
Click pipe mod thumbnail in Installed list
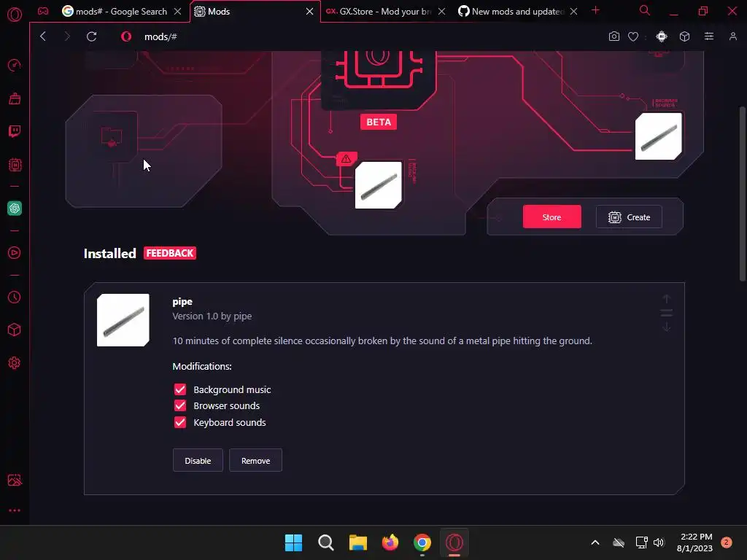coord(123,320)
